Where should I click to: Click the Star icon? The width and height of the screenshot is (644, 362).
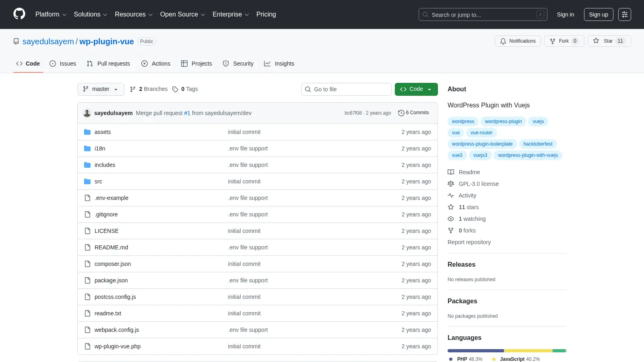coord(596,41)
